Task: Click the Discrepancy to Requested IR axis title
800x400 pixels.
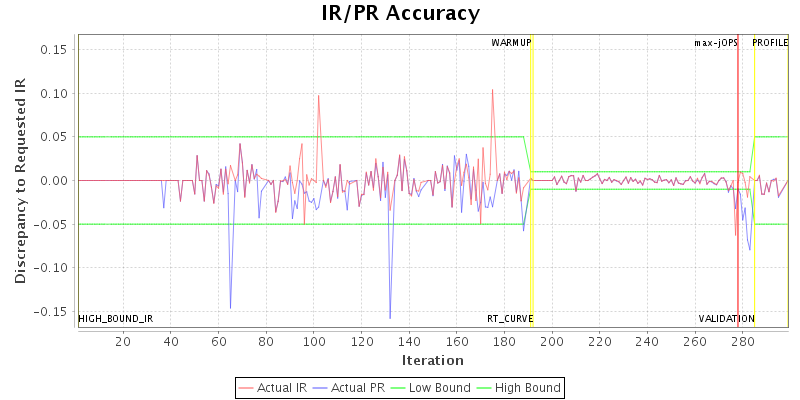Action: [x=20, y=181]
